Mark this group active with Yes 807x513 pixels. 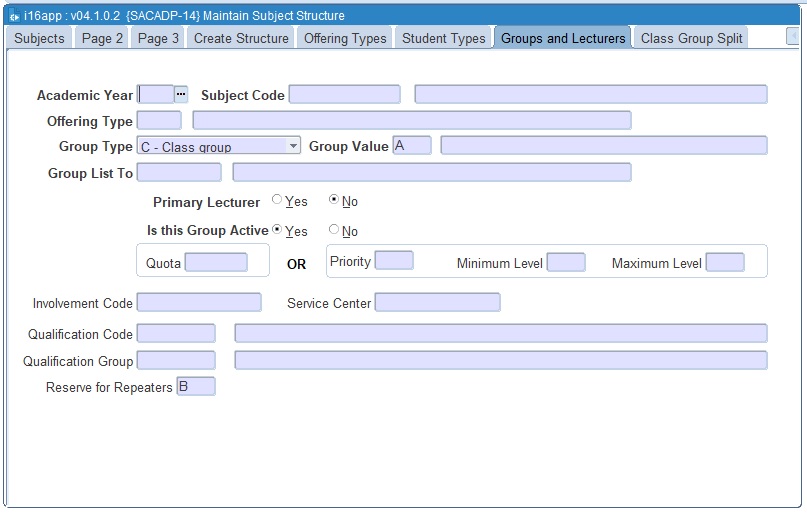tap(277, 230)
